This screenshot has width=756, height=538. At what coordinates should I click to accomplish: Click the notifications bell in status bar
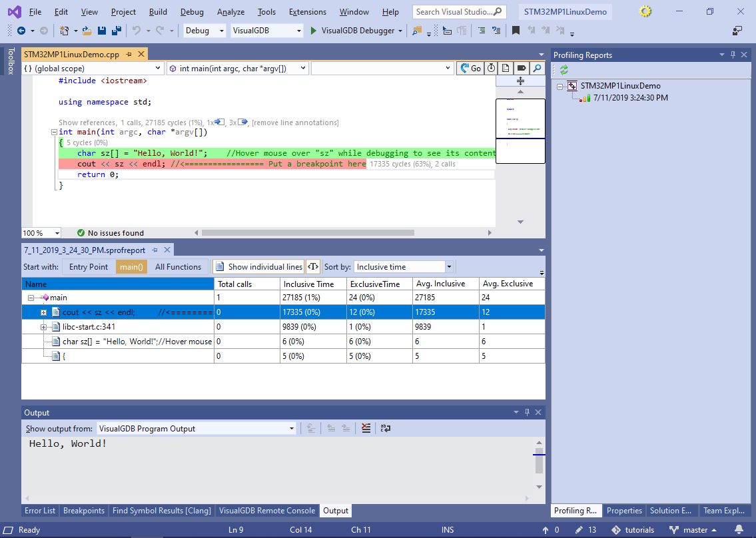pos(739,530)
